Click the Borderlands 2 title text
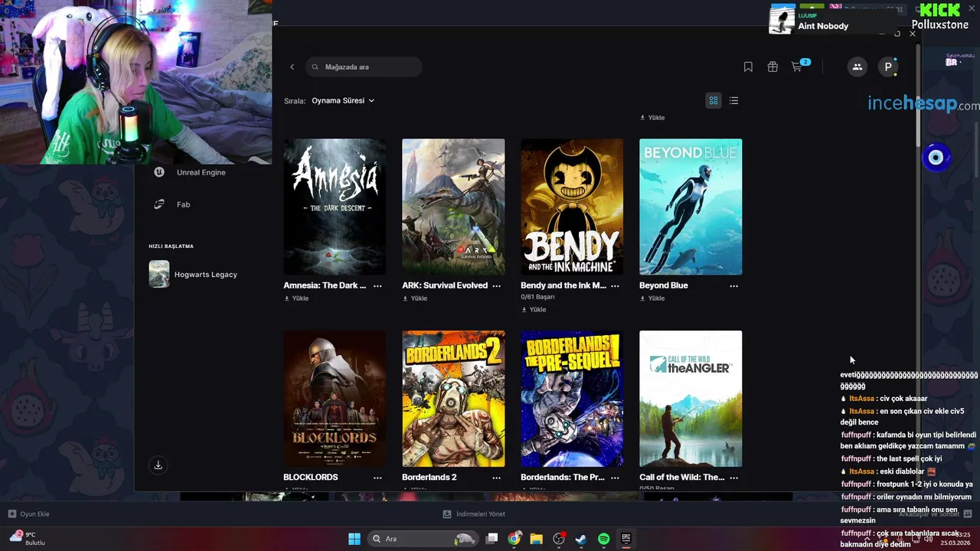 pyautogui.click(x=430, y=478)
